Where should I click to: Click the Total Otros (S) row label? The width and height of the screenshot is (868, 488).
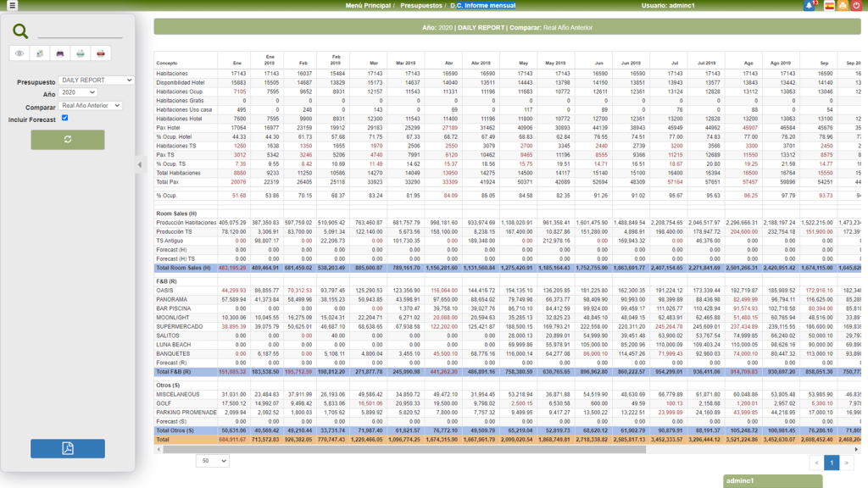tap(175, 430)
